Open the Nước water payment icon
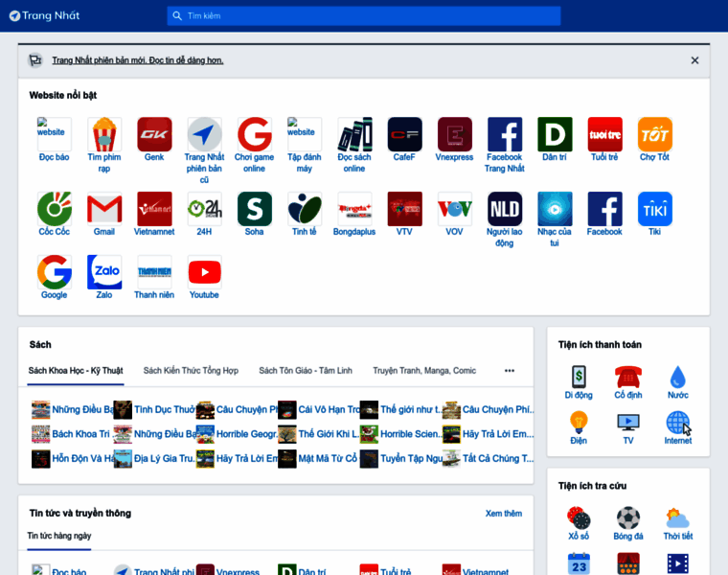The height and width of the screenshot is (575, 728). pyautogui.click(x=678, y=377)
